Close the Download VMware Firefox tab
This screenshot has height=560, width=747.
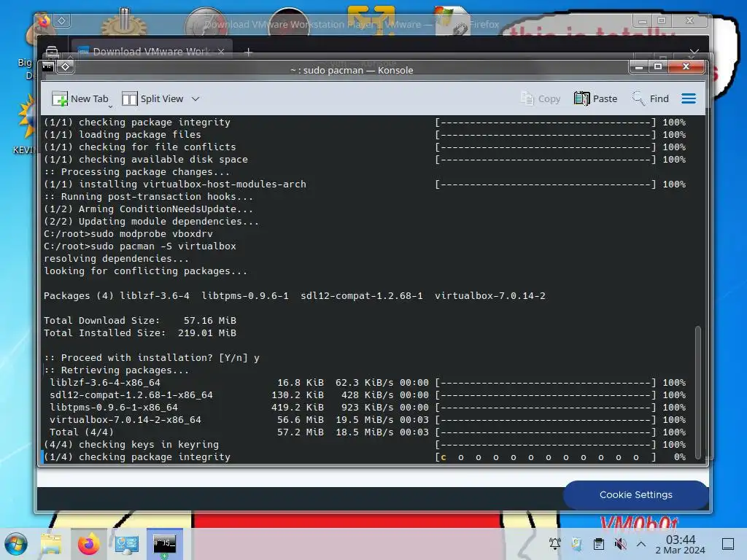click(221, 52)
